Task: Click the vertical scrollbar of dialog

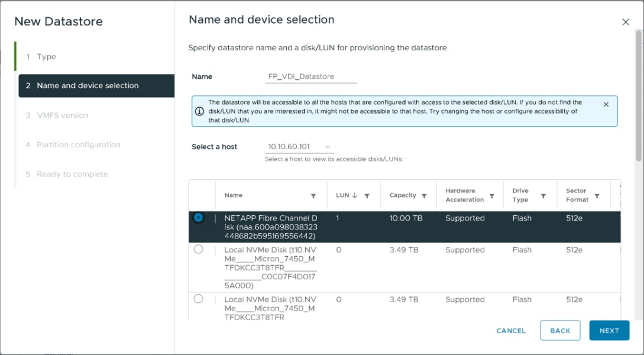Action: tap(639, 95)
